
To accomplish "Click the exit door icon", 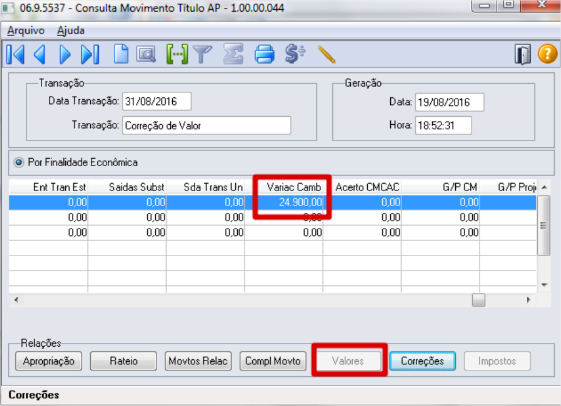I will click(523, 54).
